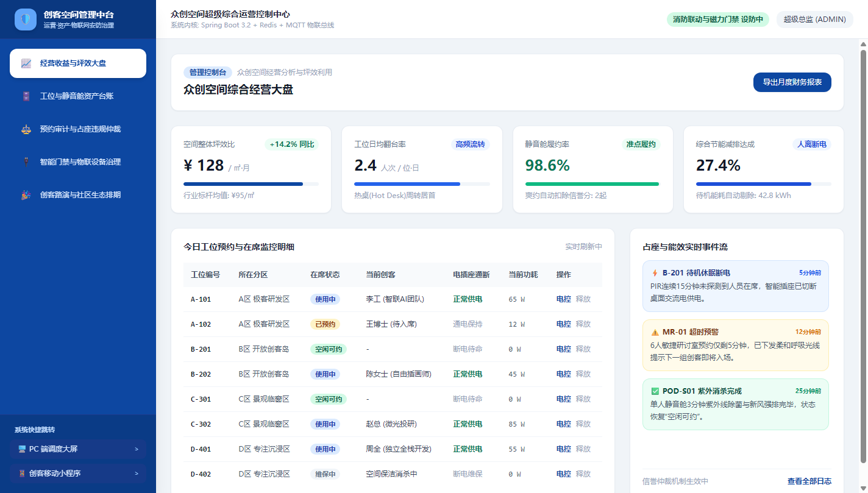Viewport: 868px width, 493px height.
Task: Click 释放 for workstation A-101
Action: pos(583,299)
